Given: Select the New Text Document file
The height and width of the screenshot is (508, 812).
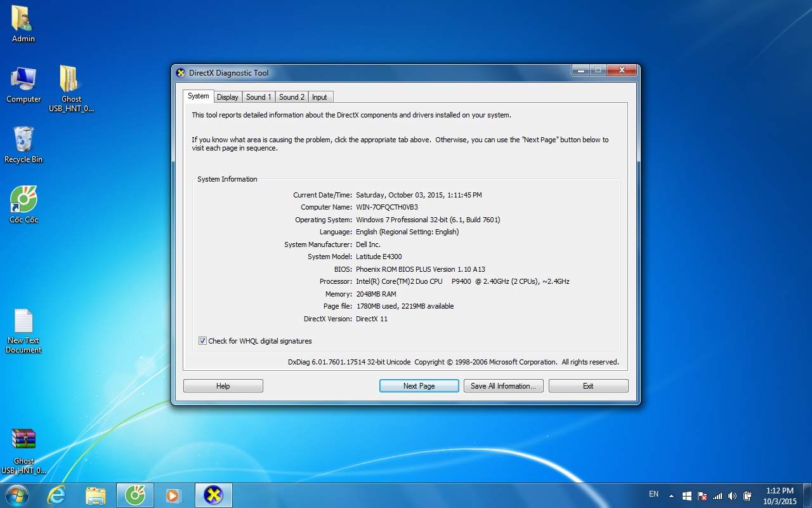Looking at the screenshot, I should pyautogui.click(x=23, y=331).
